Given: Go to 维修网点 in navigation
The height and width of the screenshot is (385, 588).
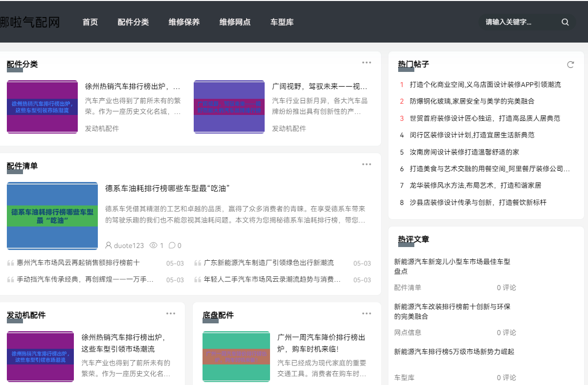Looking at the screenshot, I should [235, 22].
